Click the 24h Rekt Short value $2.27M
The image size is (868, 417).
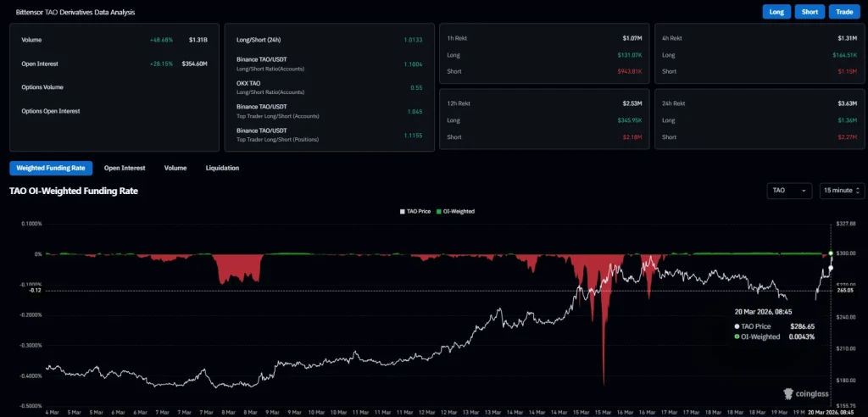click(x=848, y=136)
